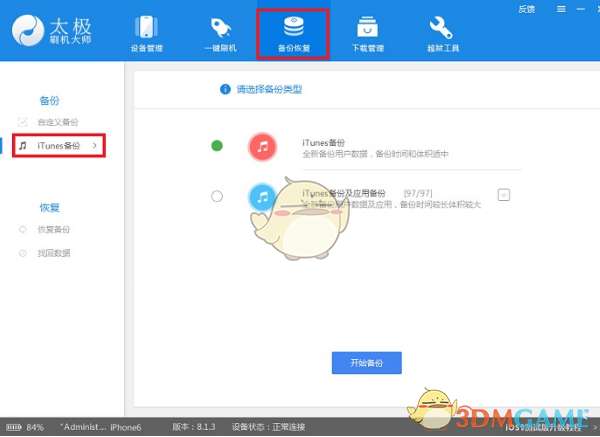
Task: Open 一键刷机 rocket icon
Action: click(220, 33)
